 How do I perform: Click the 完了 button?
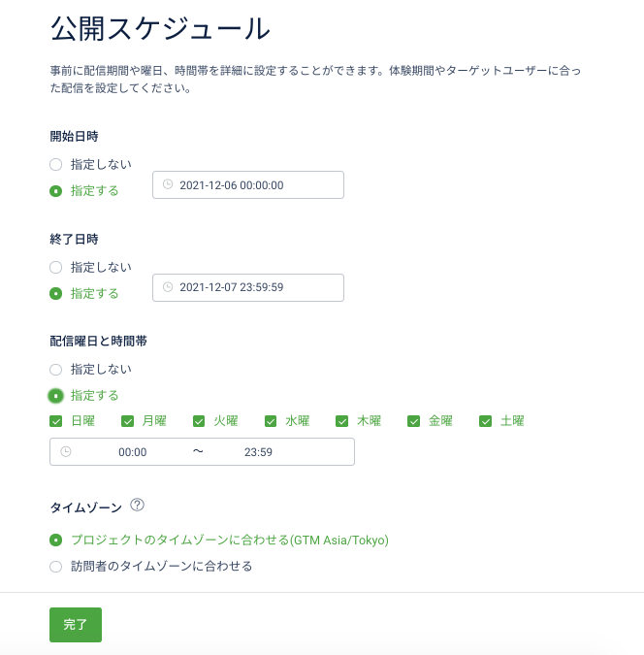point(76,625)
